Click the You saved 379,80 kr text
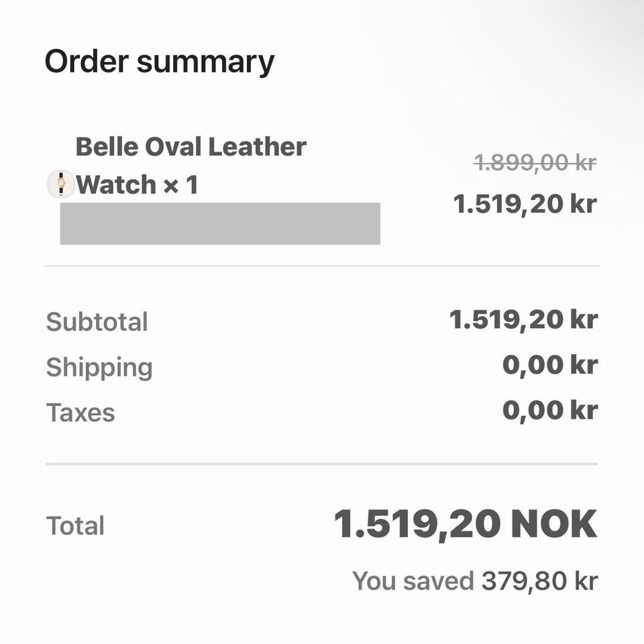The height and width of the screenshot is (644, 644). coord(475,581)
